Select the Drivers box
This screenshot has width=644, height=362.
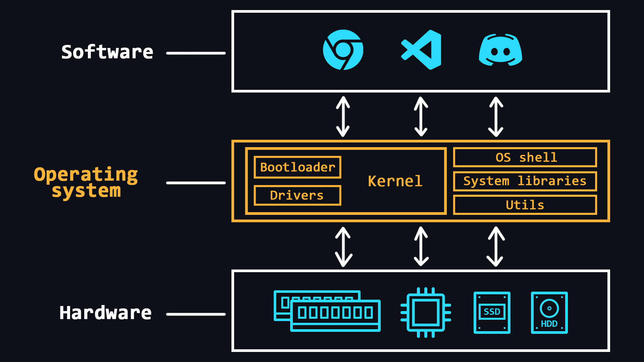[x=297, y=195]
